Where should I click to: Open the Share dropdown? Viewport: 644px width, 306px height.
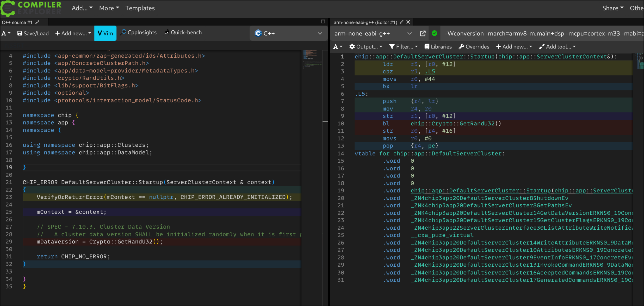(x=612, y=8)
